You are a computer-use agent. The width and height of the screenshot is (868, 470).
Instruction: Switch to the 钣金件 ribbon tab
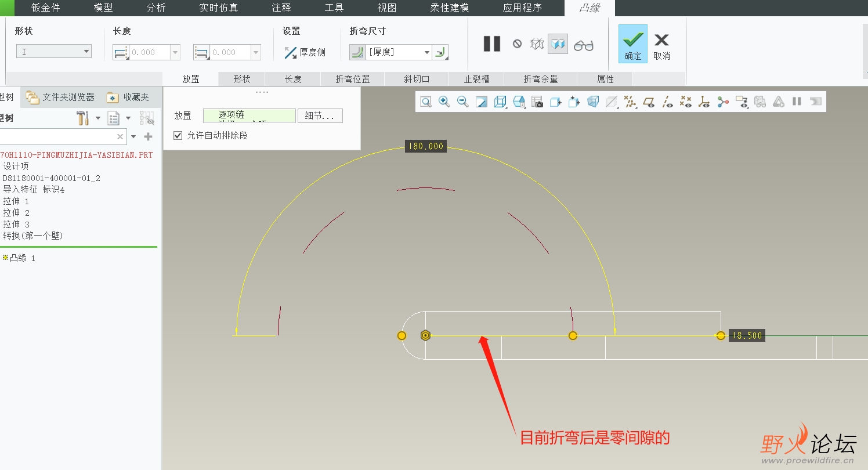tap(45, 8)
